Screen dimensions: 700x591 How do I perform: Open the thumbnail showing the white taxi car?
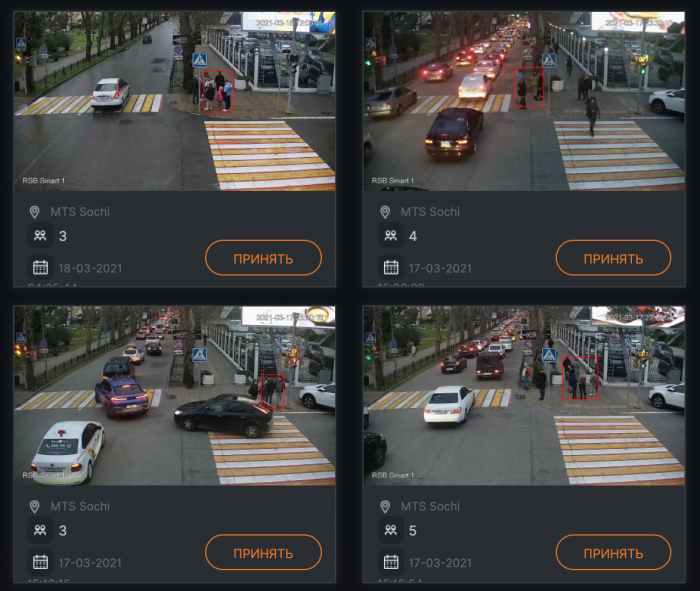point(175,395)
